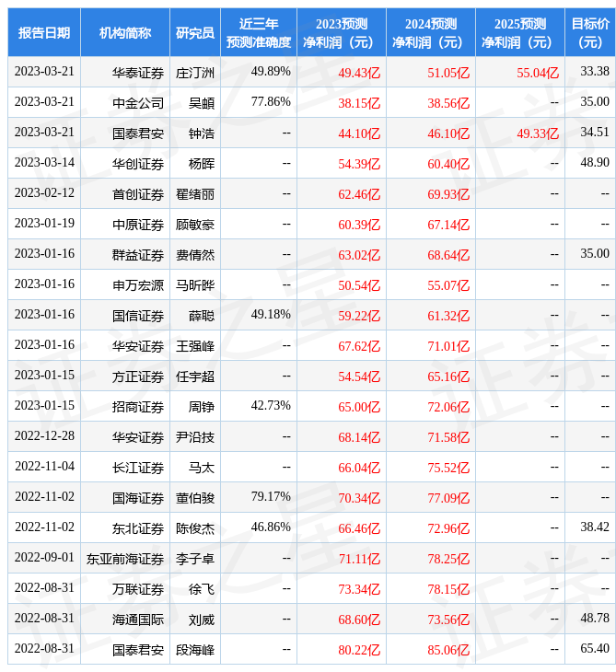Screen dimensions: 616x672
Task: Click analyst 段海峰 in the last row
Action: pyautogui.click(x=195, y=650)
